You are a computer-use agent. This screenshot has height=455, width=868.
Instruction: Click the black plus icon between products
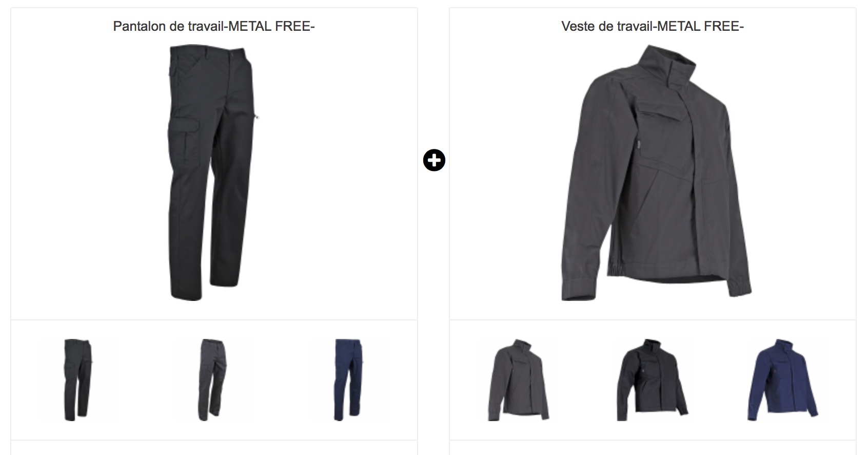[434, 161]
